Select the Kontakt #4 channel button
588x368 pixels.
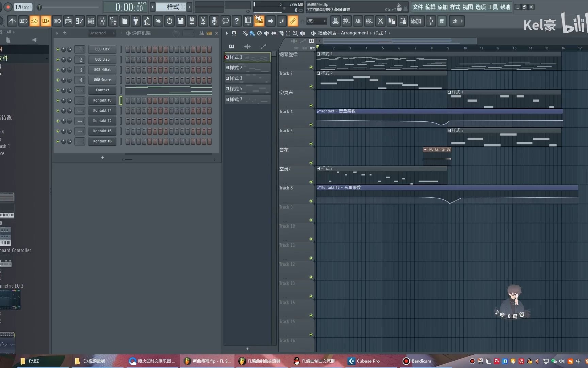102,111
